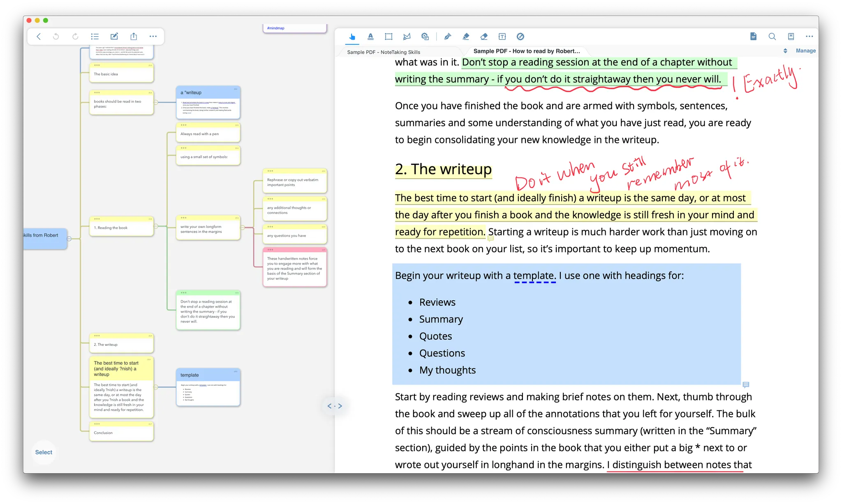Select the lasso selection tool
The height and width of the screenshot is (504, 842).
[407, 37]
